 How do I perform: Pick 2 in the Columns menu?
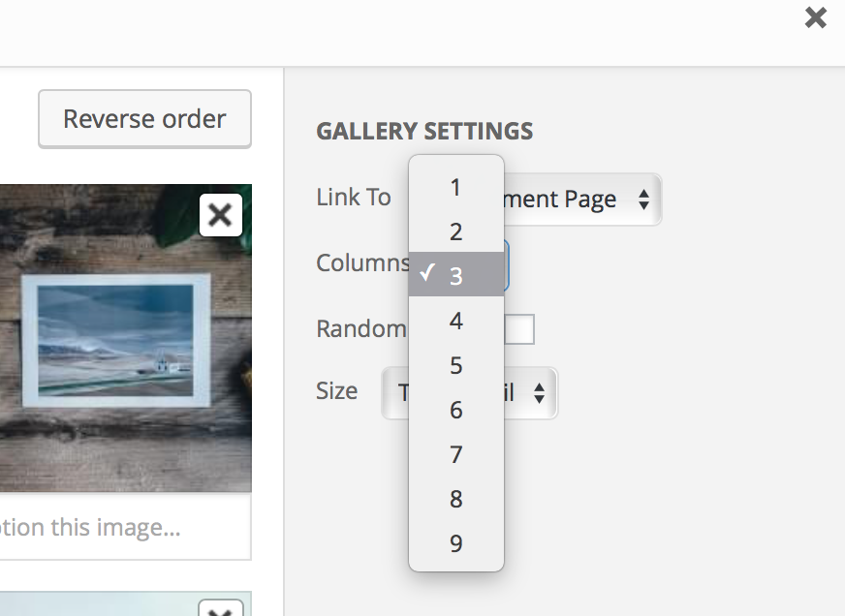(x=456, y=232)
